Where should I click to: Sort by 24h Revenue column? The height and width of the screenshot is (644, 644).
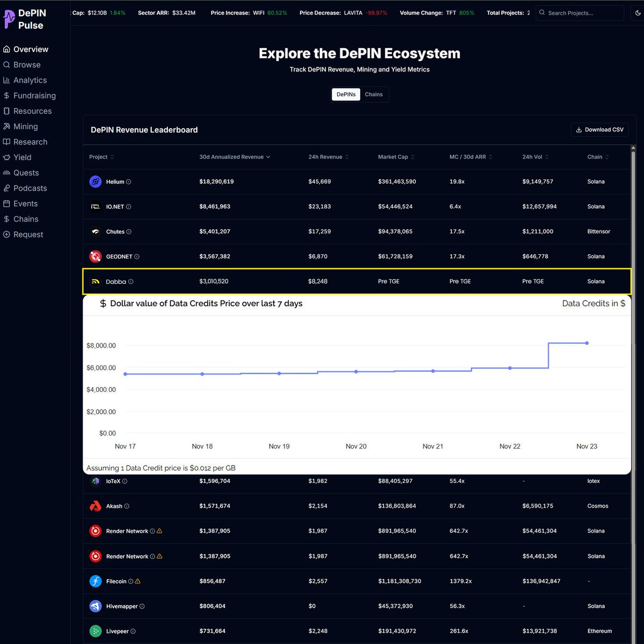point(328,157)
